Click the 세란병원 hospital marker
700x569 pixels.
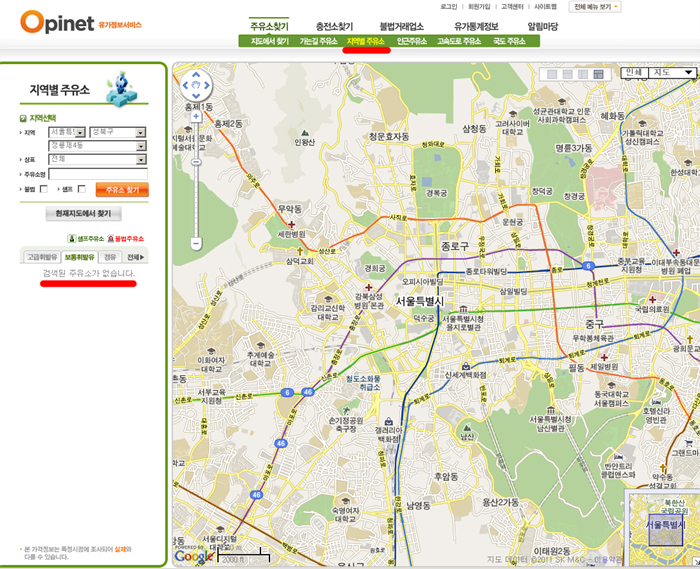[x=292, y=224]
